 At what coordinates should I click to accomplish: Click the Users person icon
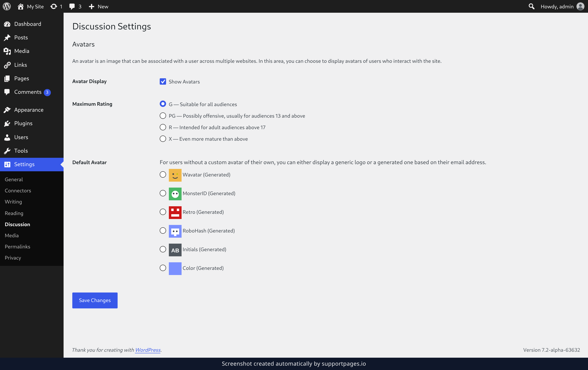click(x=7, y=137)
